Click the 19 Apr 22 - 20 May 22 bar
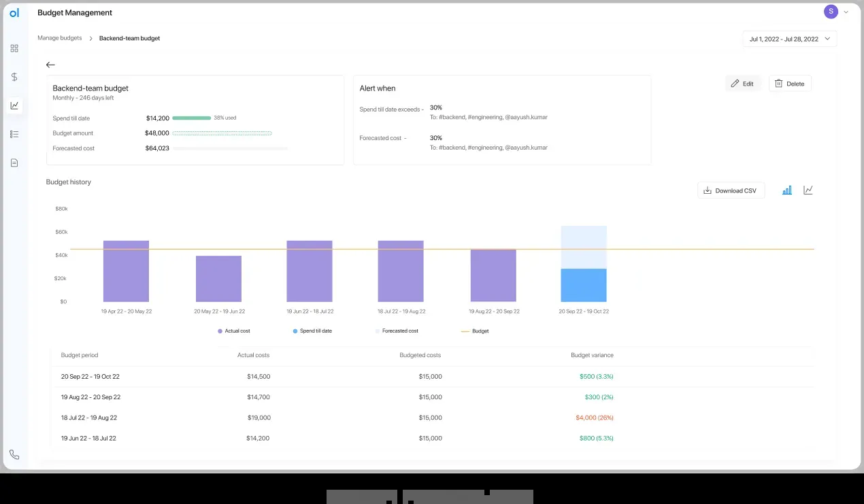 pyautogui.click(x=126, y=271)
